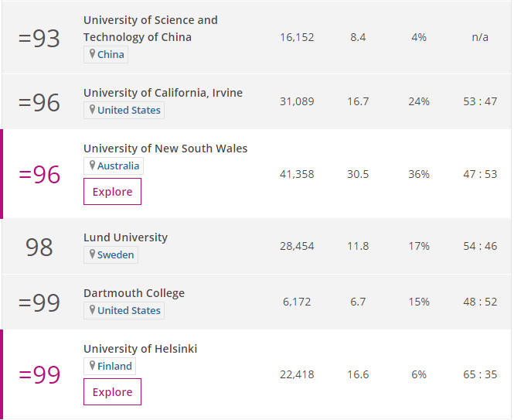514x420 pixels.
Task: Select the University of Helsinki title
Action: [x=141, y=349]
